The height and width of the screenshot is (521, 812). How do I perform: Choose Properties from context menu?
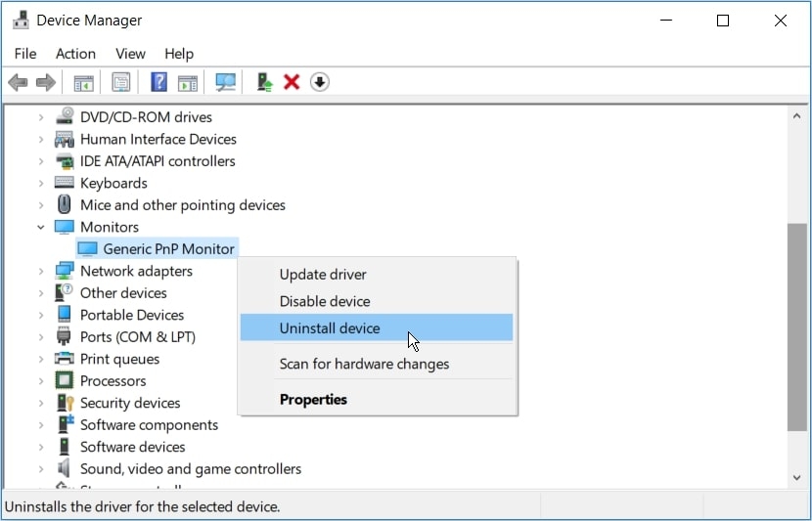click(377, 400)
